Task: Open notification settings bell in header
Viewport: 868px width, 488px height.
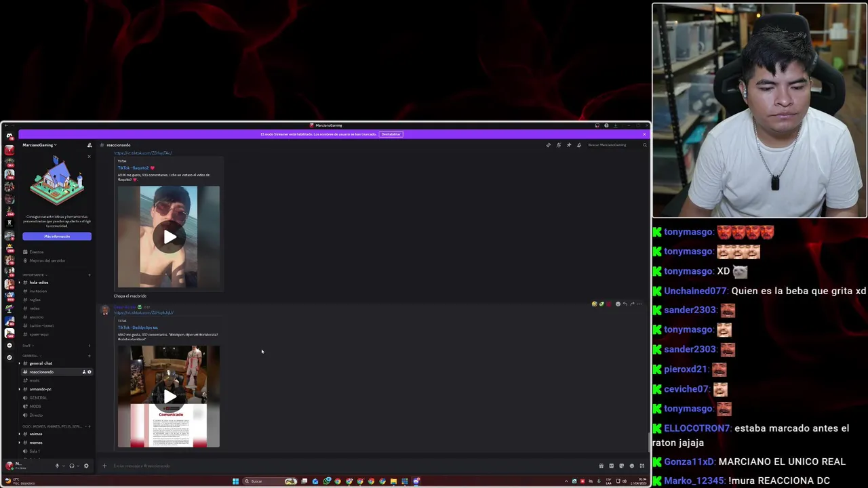Action: [x=559, y=145]
